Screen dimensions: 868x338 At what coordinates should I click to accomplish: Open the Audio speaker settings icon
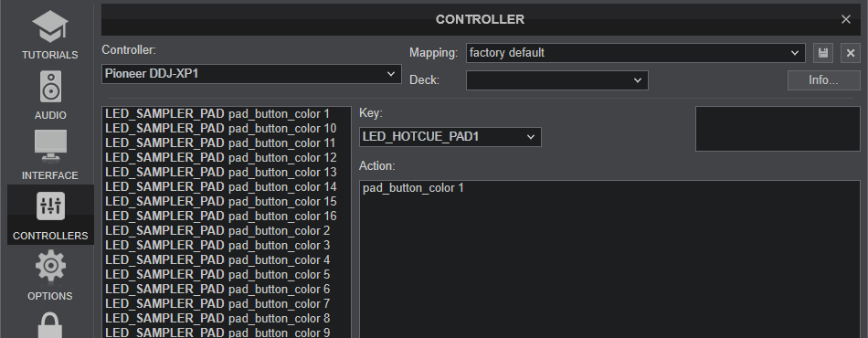point(50,86)
